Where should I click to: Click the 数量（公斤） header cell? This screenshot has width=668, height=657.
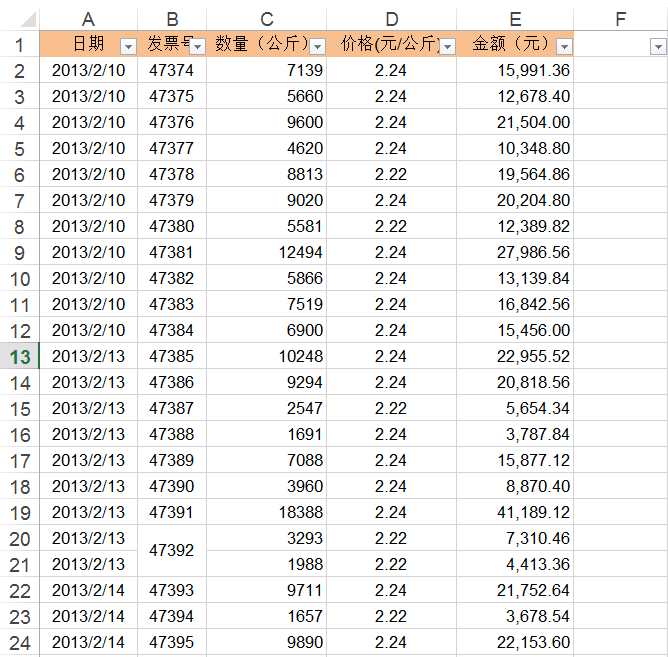(x=267, y=44)
